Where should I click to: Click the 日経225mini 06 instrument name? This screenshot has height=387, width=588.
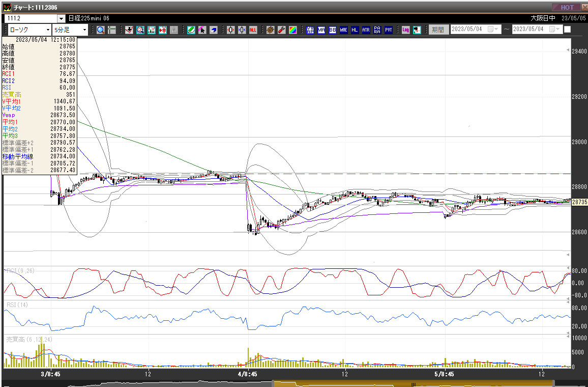(89, 18)
